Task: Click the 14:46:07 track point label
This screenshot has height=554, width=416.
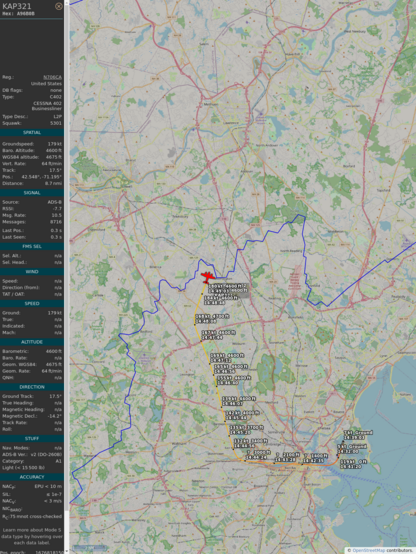Action: 239,401
